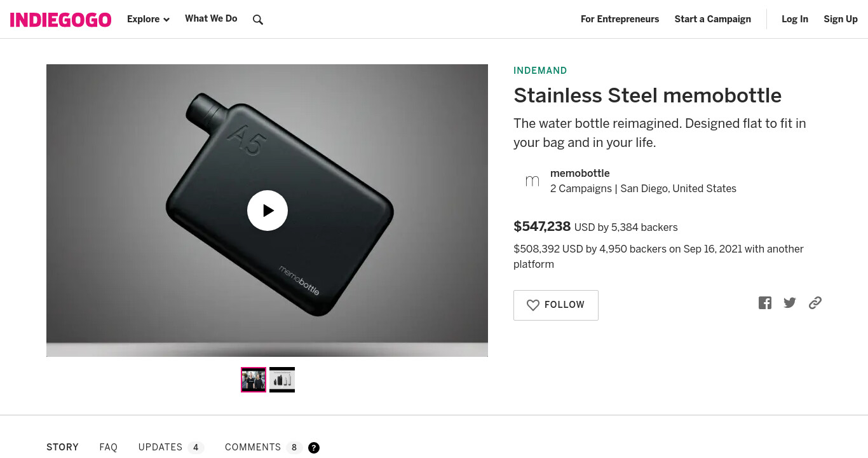Click Start a Campaign link
The height and width of the screenshot is (458, 868).
(x=713, y=19)
